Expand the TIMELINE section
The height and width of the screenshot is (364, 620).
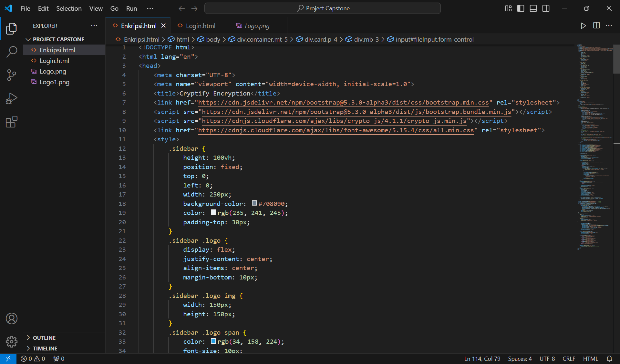[64, 348]
